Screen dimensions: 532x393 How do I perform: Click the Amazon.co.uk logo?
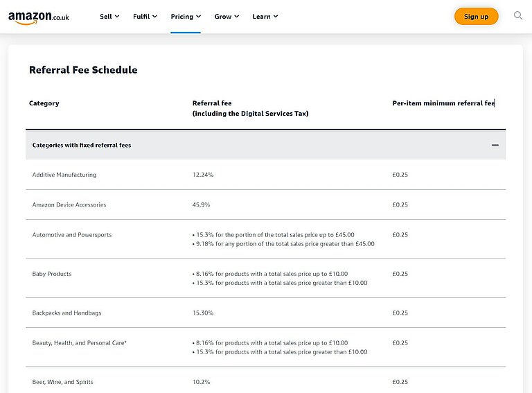tap(39, 17)
